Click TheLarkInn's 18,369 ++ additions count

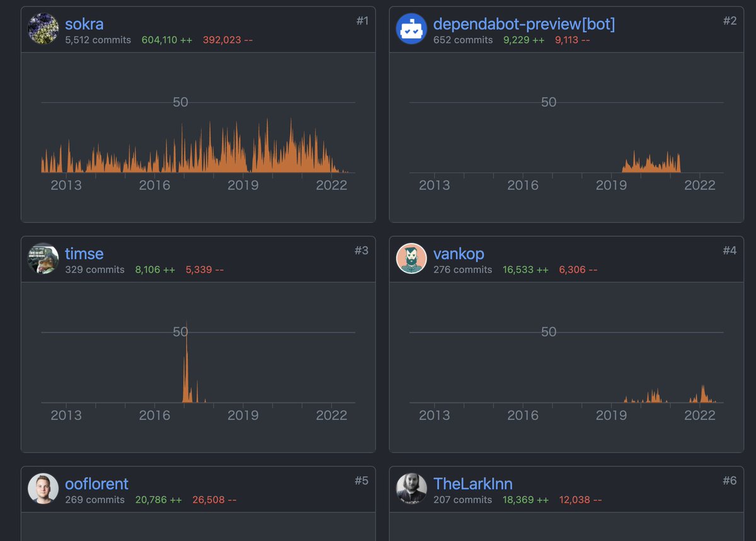click(526, 499)
